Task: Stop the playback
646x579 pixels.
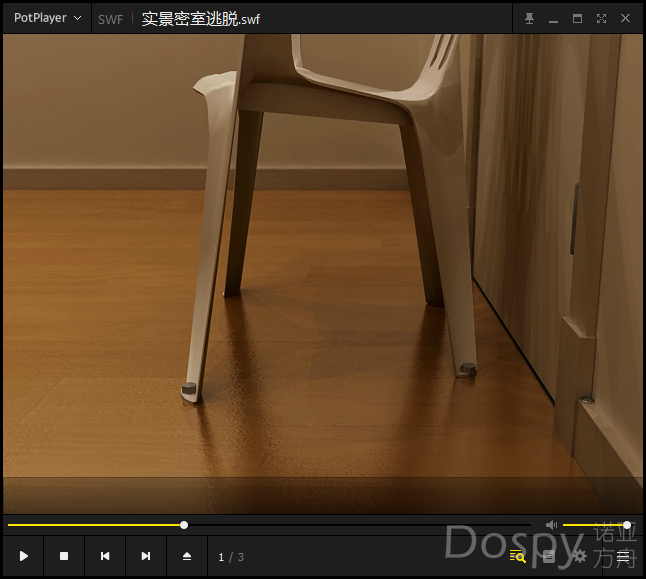Action: coord(64,556)
